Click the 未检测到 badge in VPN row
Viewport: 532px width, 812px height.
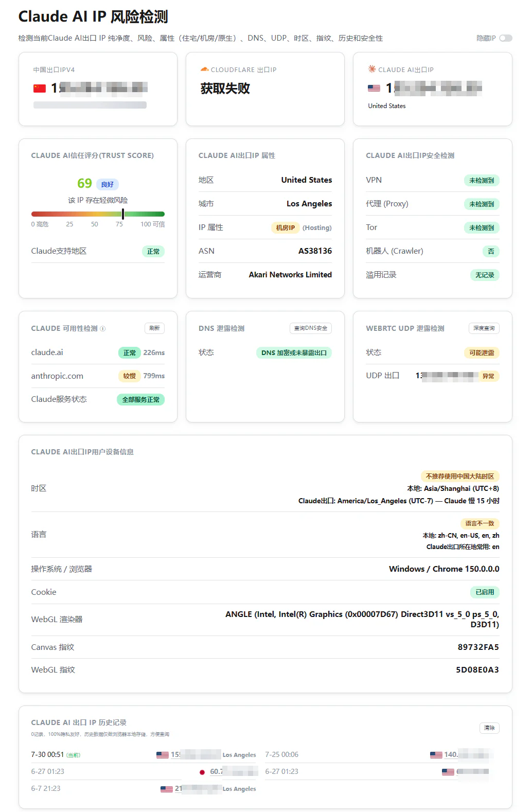(x=482, y=181)
